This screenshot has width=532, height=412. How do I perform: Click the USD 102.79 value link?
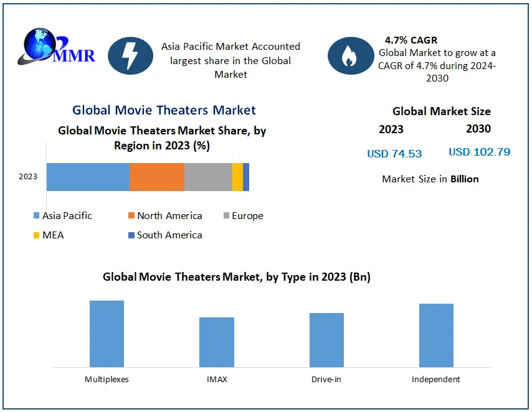tap(479, 151)
